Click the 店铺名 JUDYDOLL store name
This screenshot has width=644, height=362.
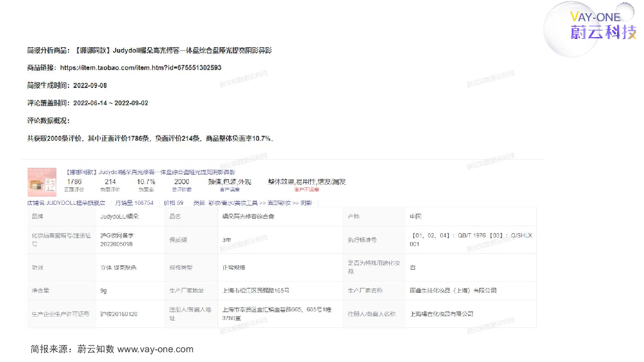pos(66,203)
